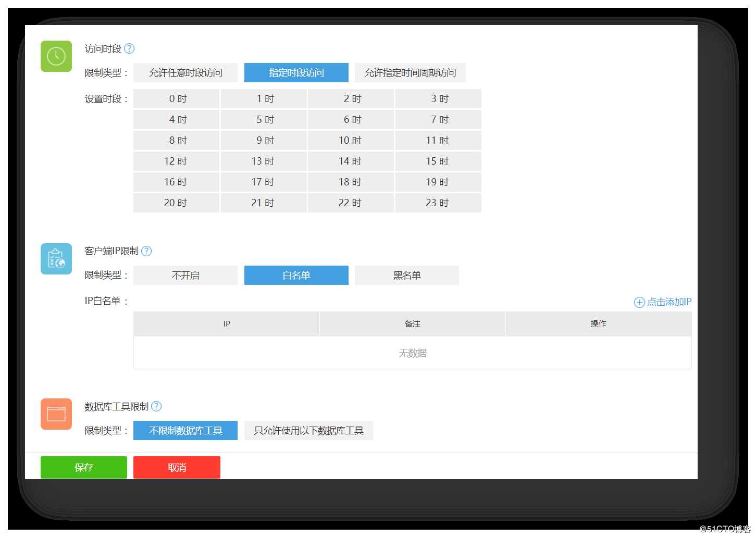Click the 点击添加IP link
The image size is (756, 538).
[663, 302]
